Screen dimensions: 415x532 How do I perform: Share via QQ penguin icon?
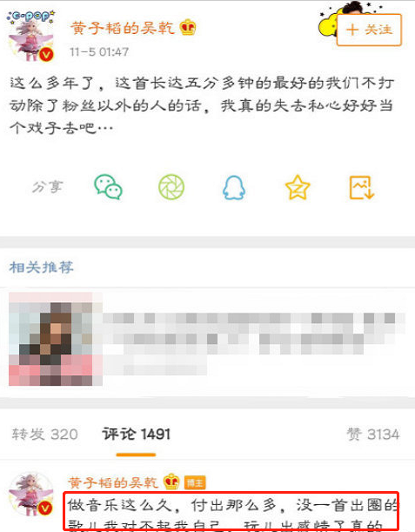(234, 187)
